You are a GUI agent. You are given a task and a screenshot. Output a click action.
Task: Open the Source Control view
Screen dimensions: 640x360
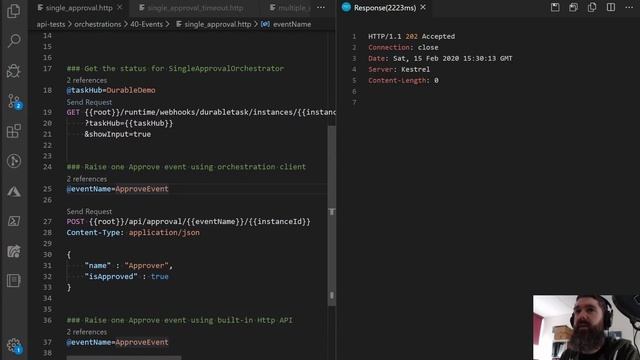point(13,101)
